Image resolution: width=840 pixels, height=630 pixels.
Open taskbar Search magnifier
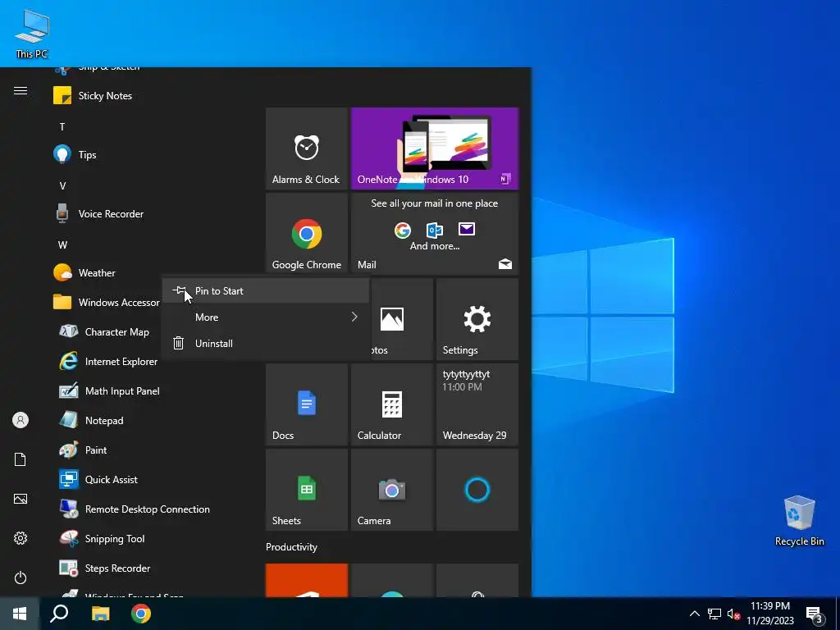pos(59,614)
